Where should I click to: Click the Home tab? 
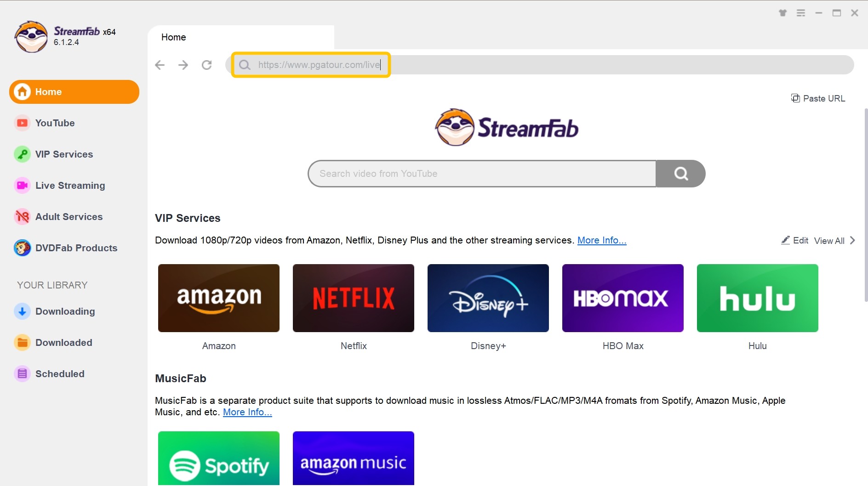[x=241, y=37]
